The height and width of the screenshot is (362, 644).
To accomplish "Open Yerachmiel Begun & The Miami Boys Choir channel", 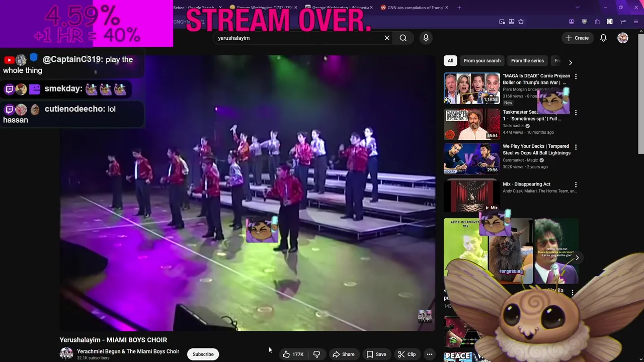I will point(128,351).
